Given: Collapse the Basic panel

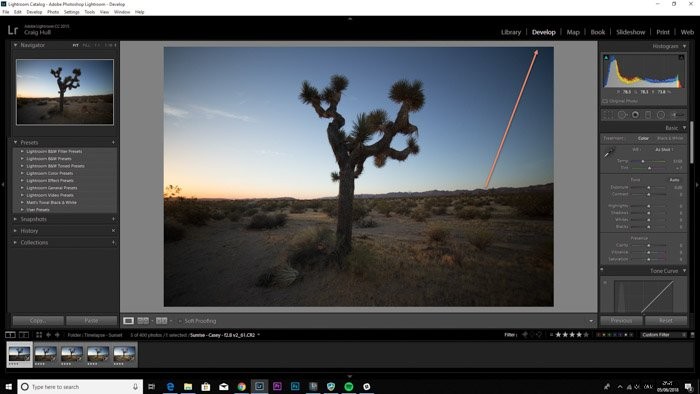Looking at the screenshot, I should (684, 128).
